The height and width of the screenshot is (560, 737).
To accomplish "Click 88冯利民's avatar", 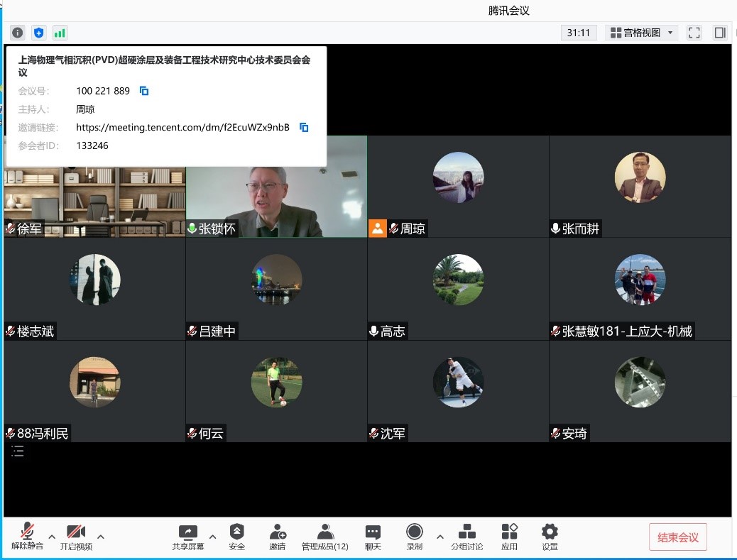I will [95, 382].
